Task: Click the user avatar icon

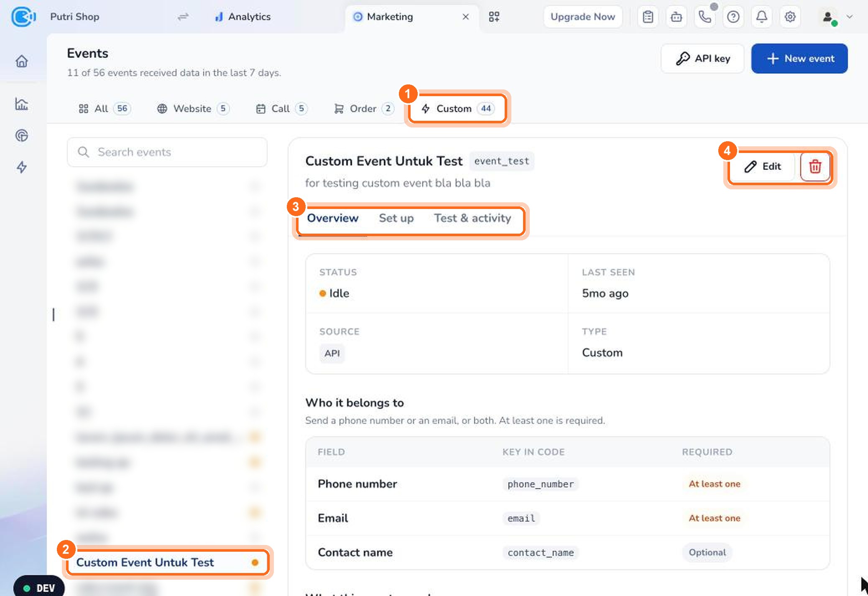Action: pyautogui.click(x=828, y=17)
